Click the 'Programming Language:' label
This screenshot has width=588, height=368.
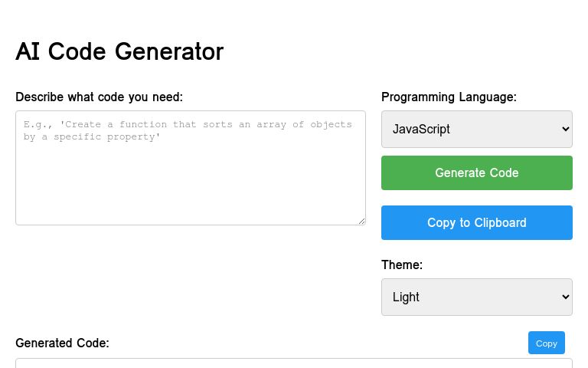tap(449, 97)
